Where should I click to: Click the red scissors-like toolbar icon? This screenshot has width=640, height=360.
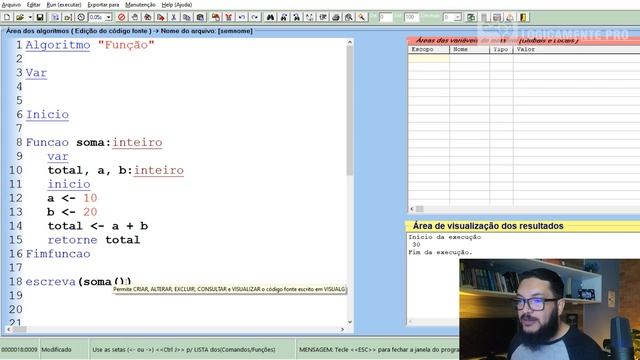(x=229, y=17)
